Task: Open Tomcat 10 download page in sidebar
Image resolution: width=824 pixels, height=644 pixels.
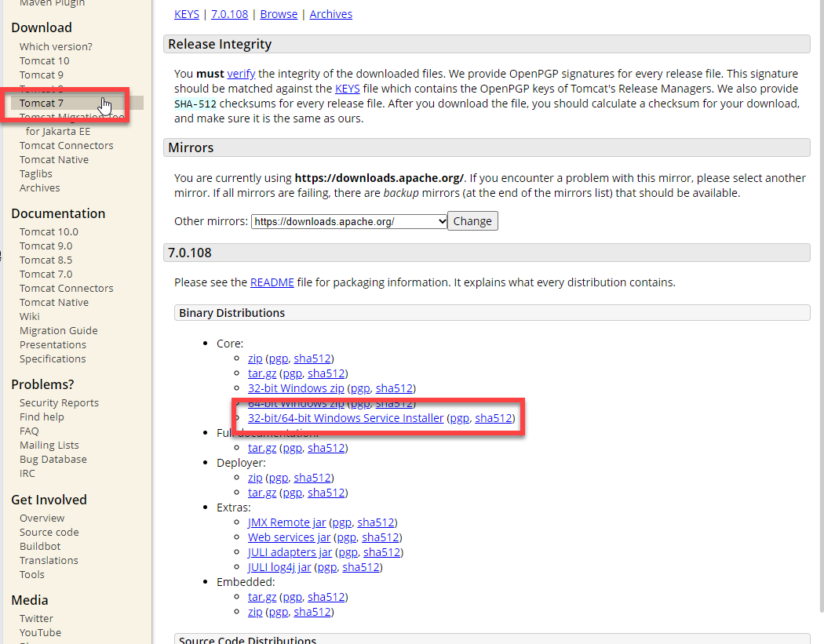Action: click(44, 61)
